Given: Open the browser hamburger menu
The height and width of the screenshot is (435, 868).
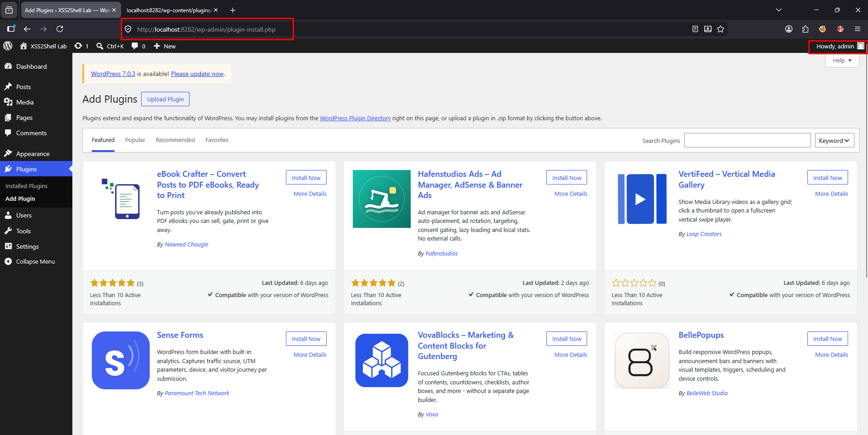Looking at the screenshot, I should click(x=858, y=29).
